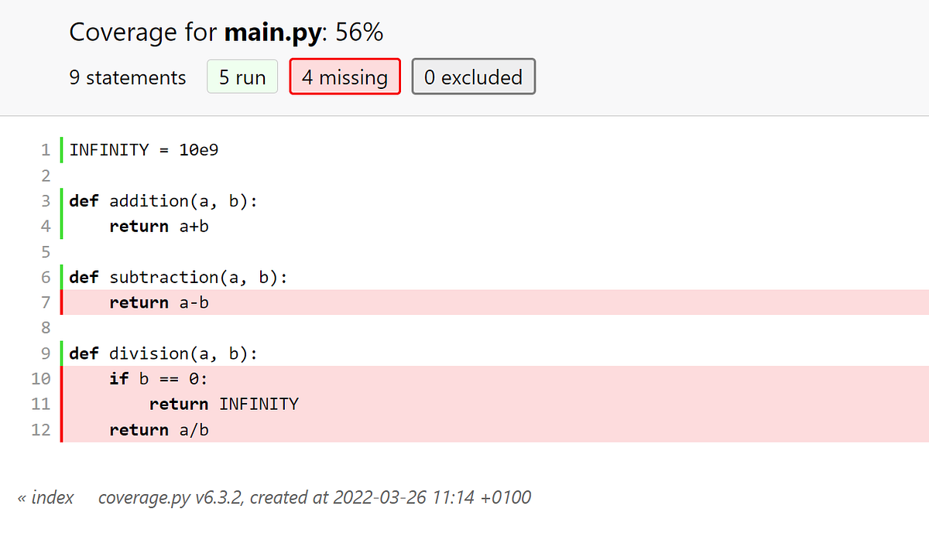
Task: Click the red marker next to line 12
Action: (62, 429)
